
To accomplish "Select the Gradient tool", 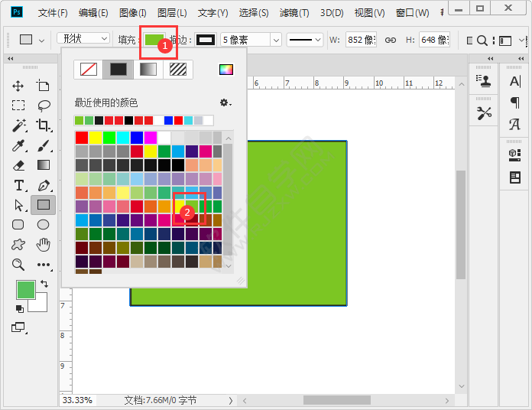I will (44, 165).
